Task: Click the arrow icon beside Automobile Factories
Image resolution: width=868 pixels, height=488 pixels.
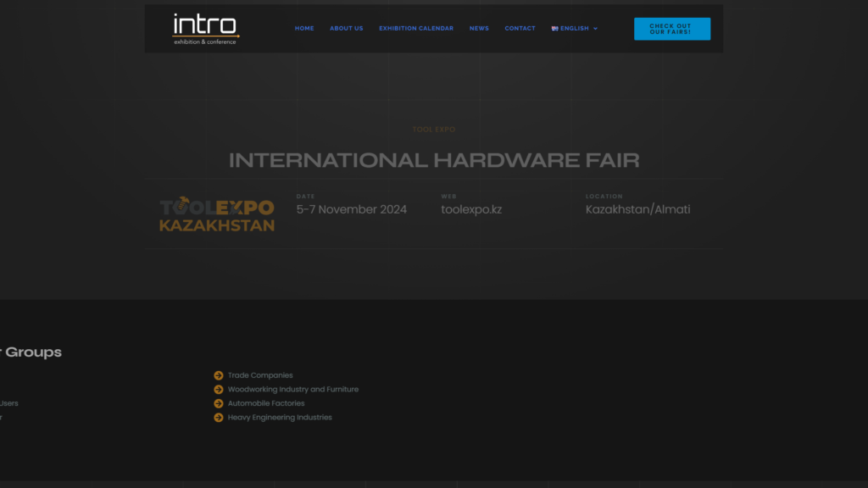Action: 219,403
